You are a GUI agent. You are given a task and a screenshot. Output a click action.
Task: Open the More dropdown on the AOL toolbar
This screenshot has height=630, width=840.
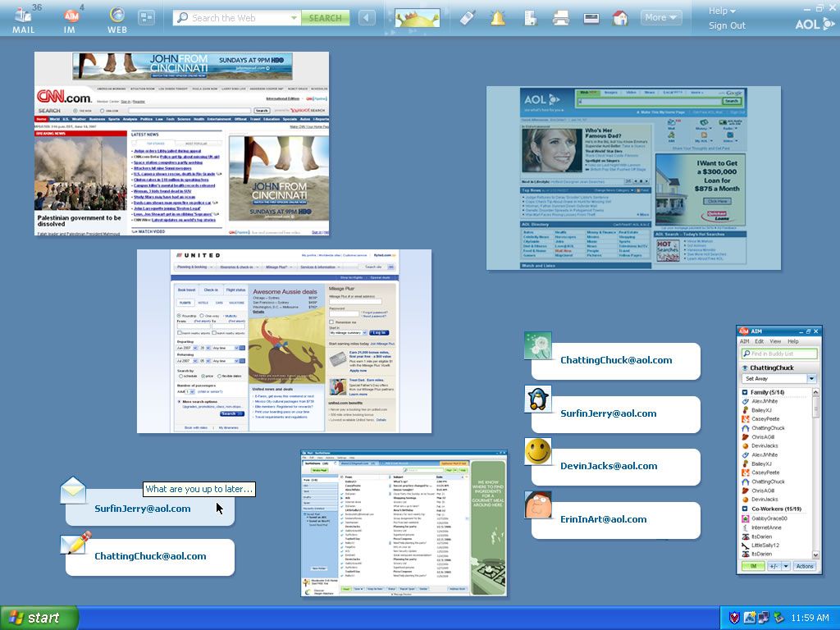click(660, 16)
